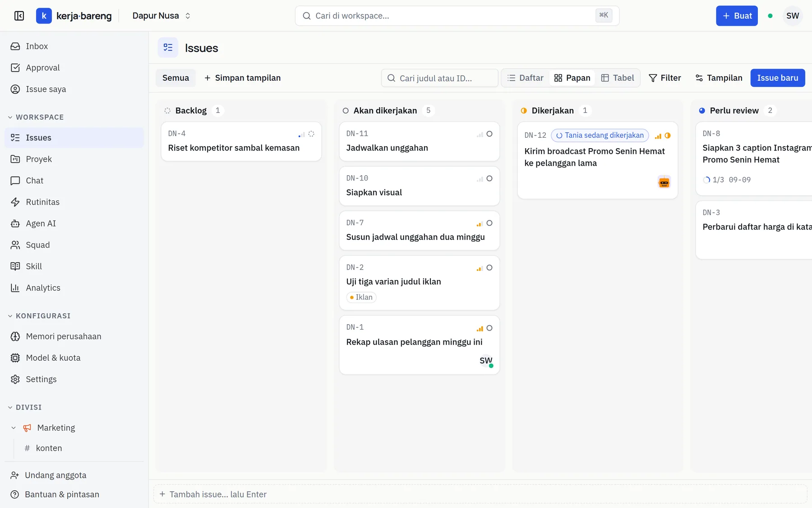812x508 pixels.
Task: Switch to Papan board view
Action: tap(572, 78)
